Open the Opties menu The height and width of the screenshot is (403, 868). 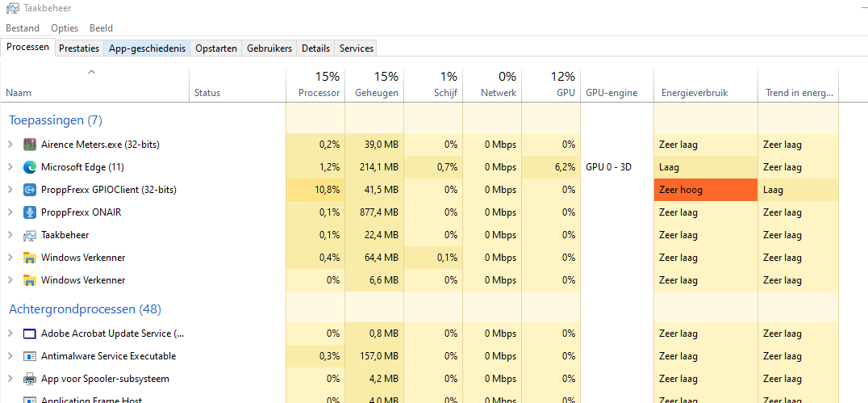point(65,28)
